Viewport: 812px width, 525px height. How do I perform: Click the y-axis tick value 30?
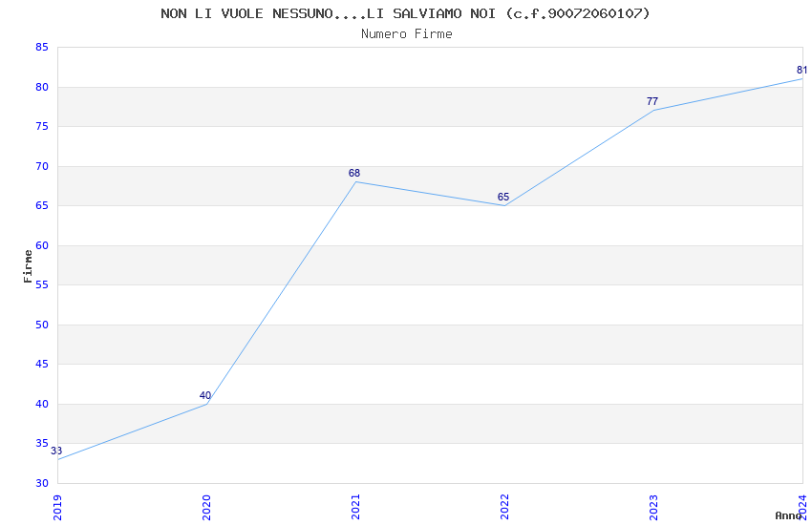[42, 483]
